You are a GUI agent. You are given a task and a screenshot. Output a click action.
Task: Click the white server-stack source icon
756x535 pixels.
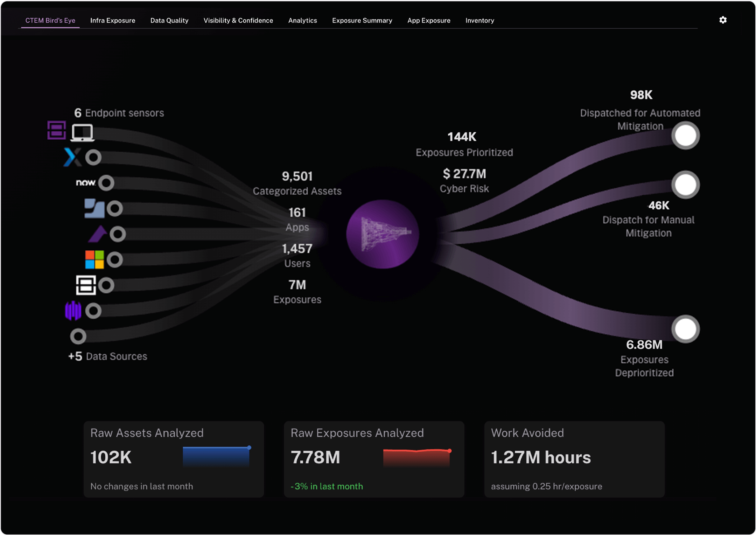click(x=86, y=285)
